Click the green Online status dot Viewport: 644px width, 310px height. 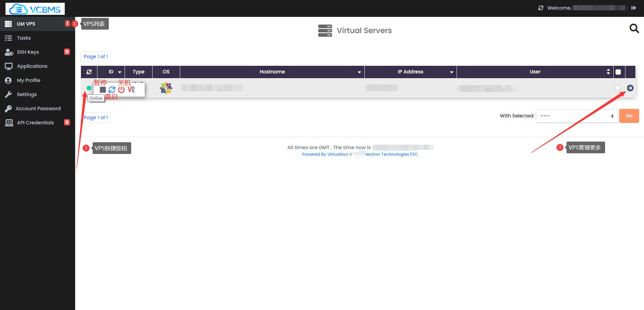pyautogui.click(x=89, y=88)
